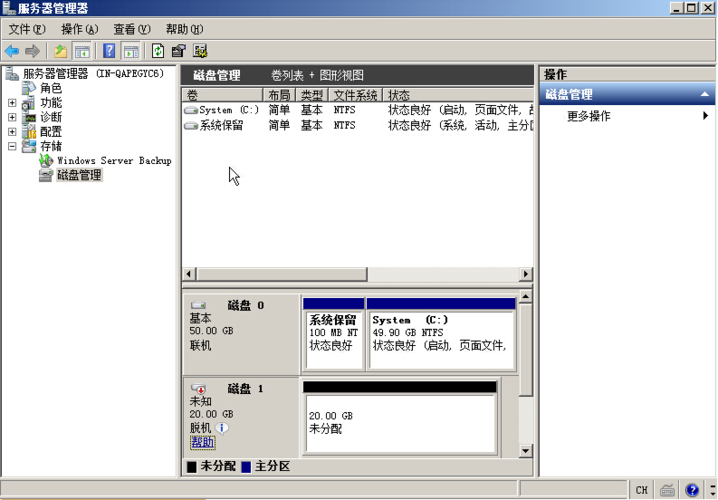
Task: Select the 功能 node in tree
Action: pyautogui.click(x=51, y=103)
